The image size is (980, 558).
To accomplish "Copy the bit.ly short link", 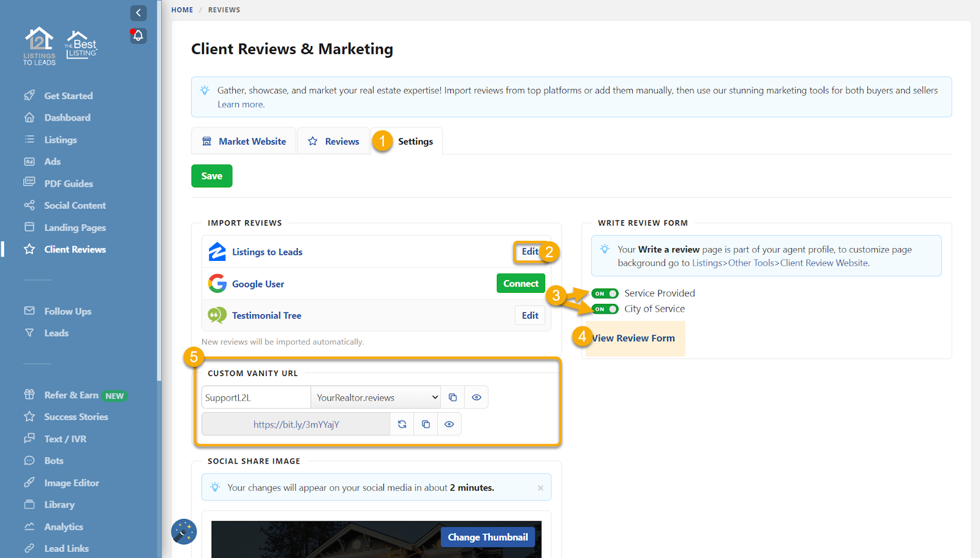I will [x=426, y=424].
